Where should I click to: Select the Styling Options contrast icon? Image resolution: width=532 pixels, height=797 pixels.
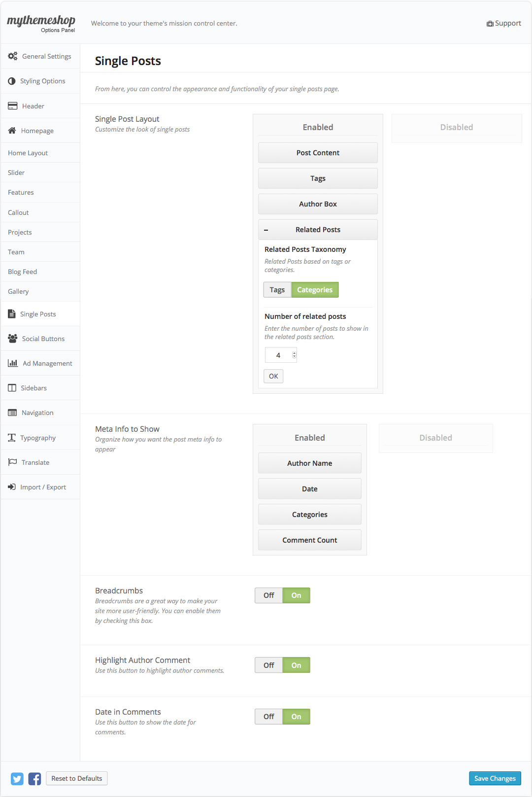[11, 81]
